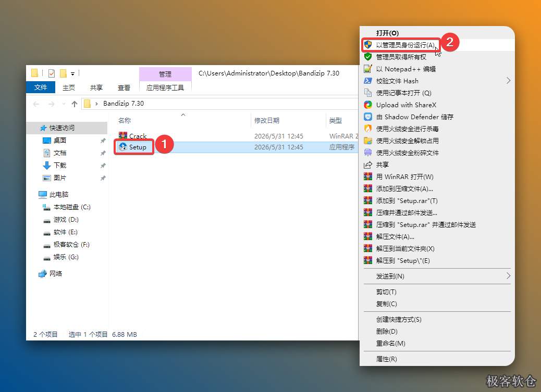Click the 类型 column header
Screen dimensions: 541x392
click(x=342, y=120)
